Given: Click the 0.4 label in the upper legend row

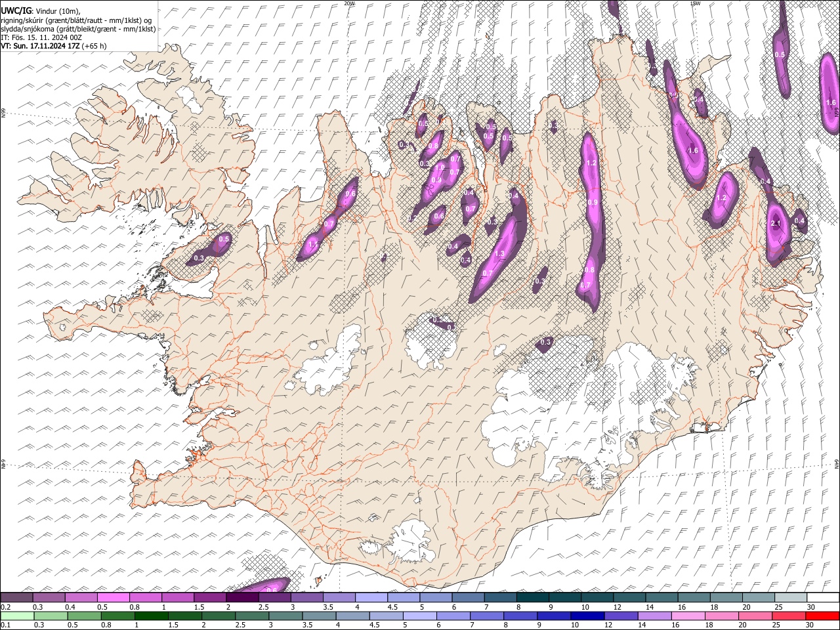Looking at the screenshot, I should point(70,607).
